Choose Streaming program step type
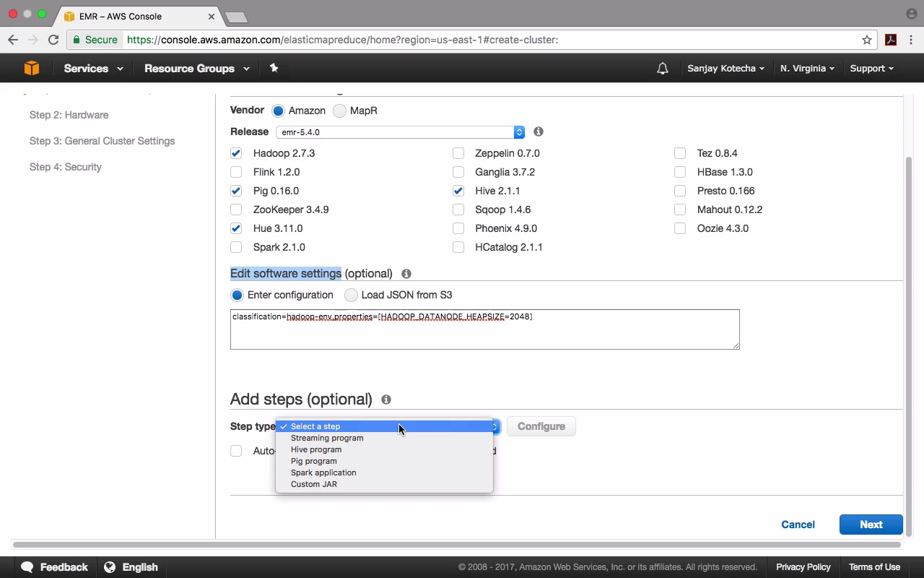 pos(384,438)
